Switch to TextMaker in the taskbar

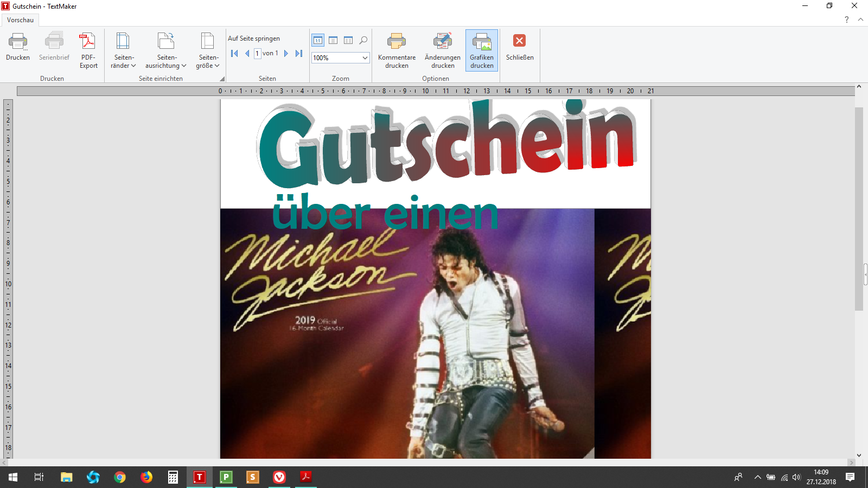point(200,477)
